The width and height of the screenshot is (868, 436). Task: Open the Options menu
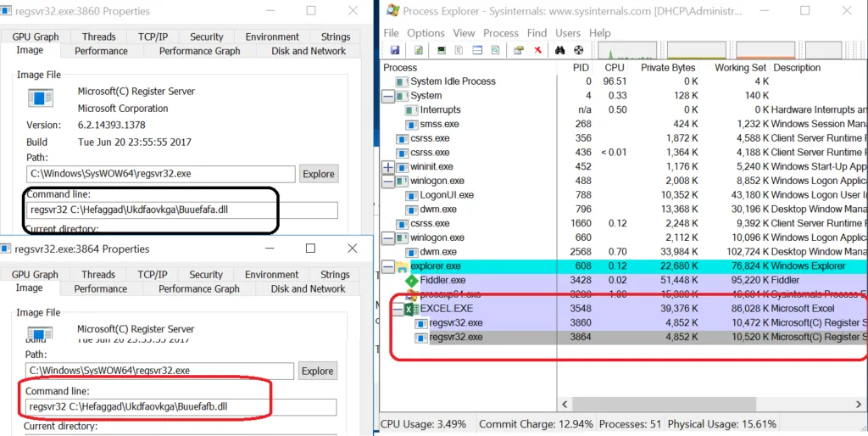pyautogui.click(x=426, y=33)
